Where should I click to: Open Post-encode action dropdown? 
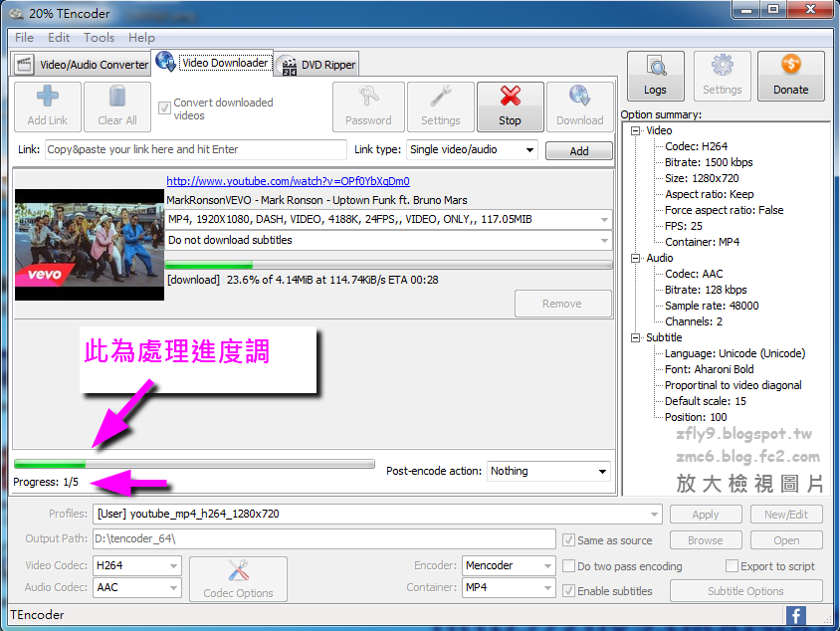coord(548,471)
